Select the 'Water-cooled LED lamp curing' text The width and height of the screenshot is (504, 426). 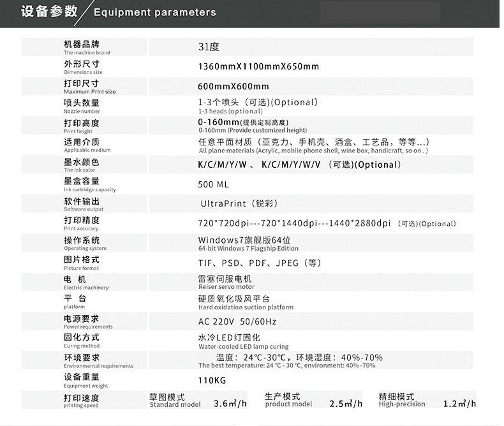click(x=243, y=346)
